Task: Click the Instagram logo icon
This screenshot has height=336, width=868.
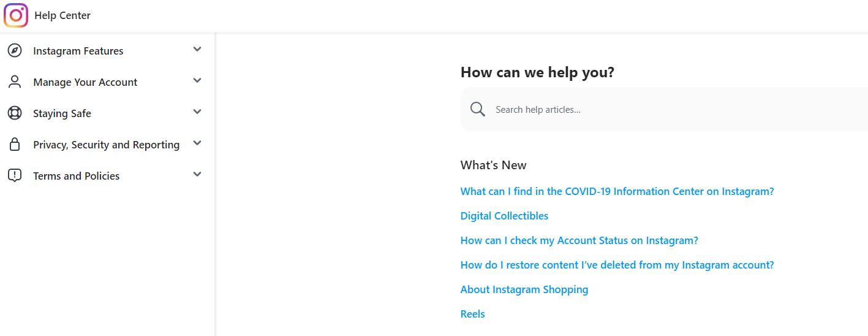Action: 16,15
